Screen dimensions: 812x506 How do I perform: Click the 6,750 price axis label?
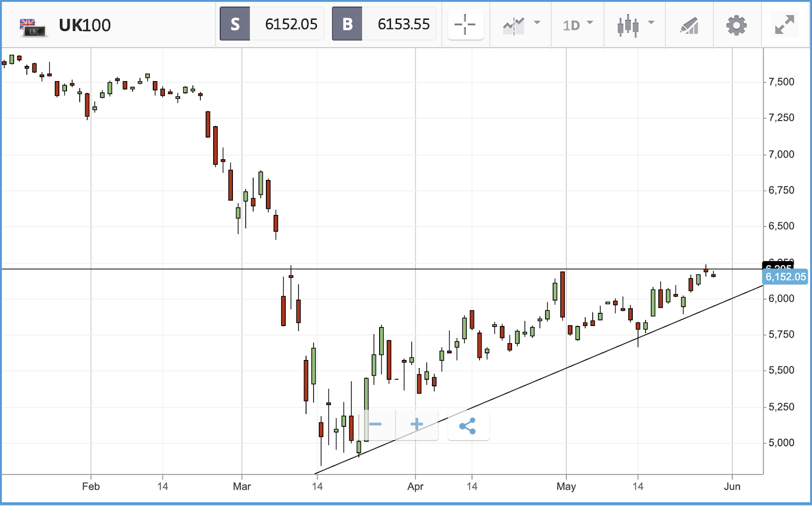tap(781, 190)
